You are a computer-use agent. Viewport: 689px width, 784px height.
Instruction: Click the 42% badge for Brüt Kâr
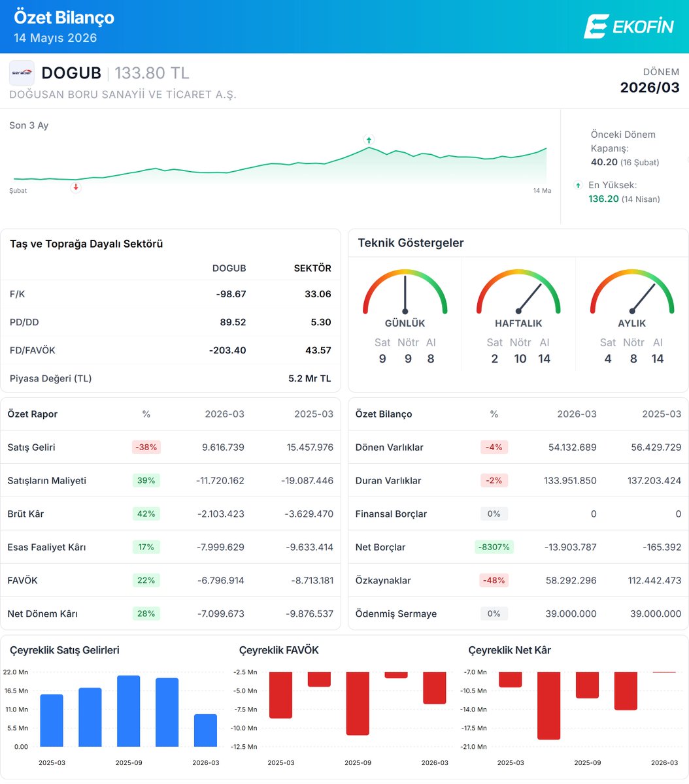(146, 514)
